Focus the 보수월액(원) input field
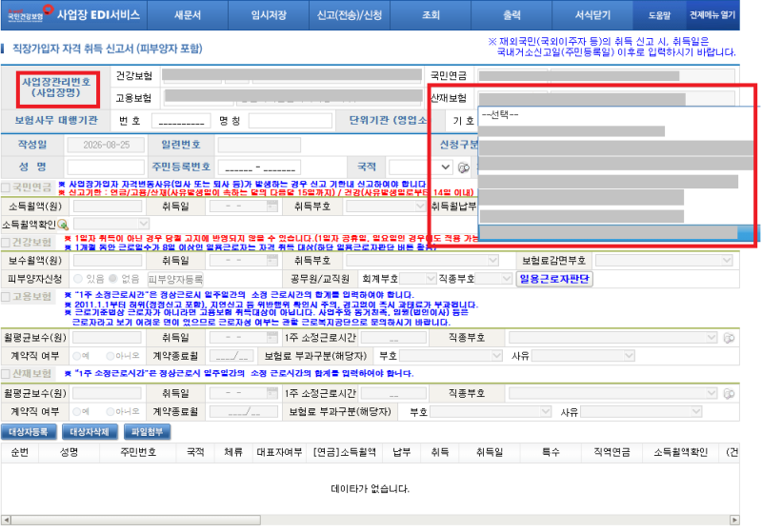The image size is (762, 532). [x=108, y=261]
